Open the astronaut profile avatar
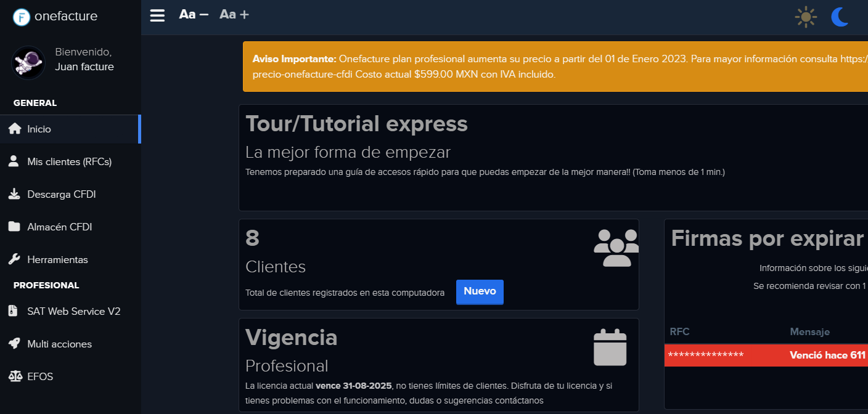This screenshot has width=868, height=414. click(x=28, y=62)
